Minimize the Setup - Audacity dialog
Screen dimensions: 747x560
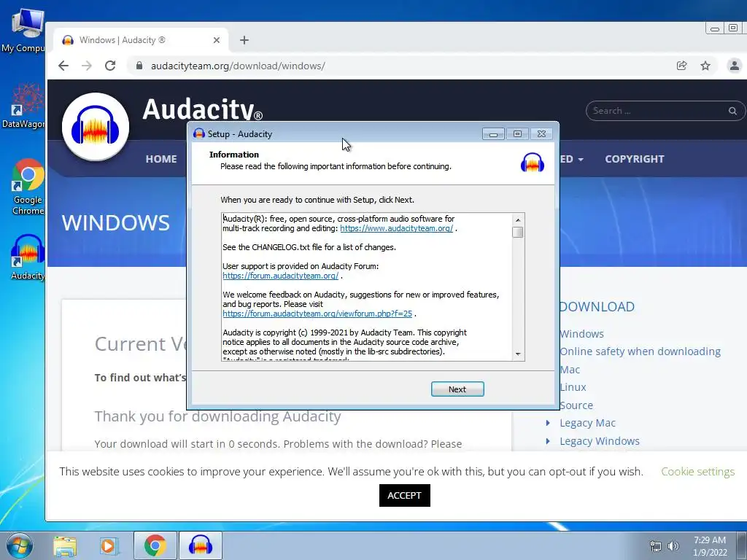click(x=493, y=134)
